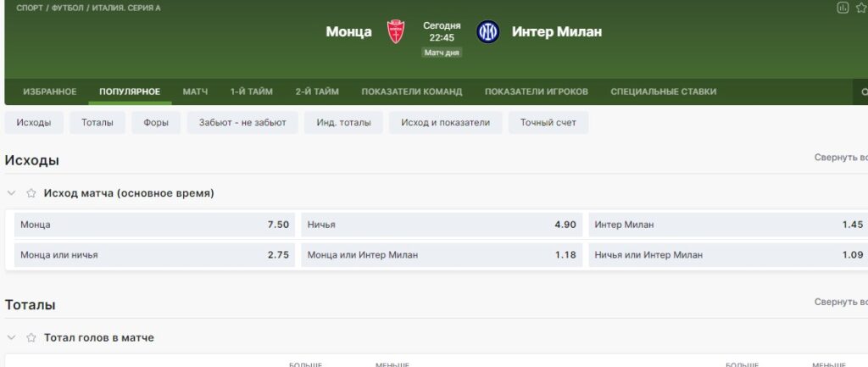
Task: Bet on Монца win at 7.50
Action: click(x=154, y=225)
